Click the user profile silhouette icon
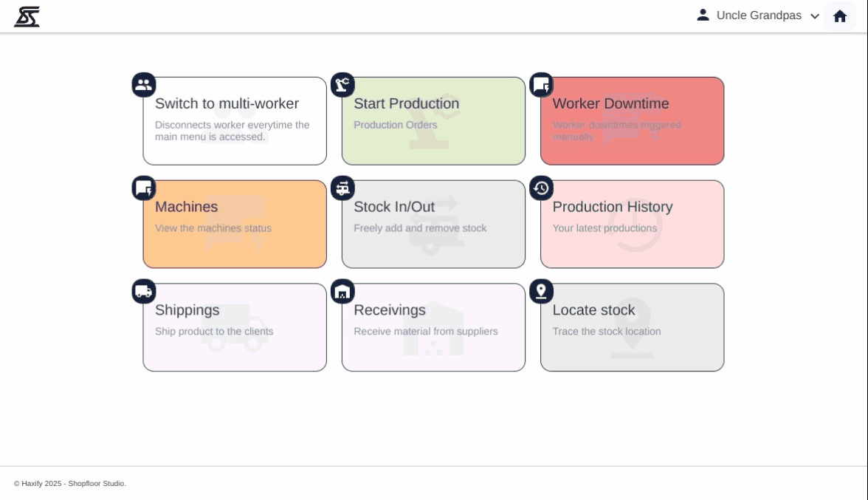868x500 pixels. coord(703,15)
